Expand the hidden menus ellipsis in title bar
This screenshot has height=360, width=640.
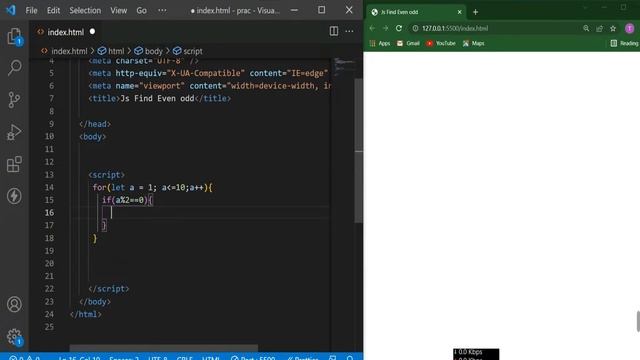click(162, 10)
